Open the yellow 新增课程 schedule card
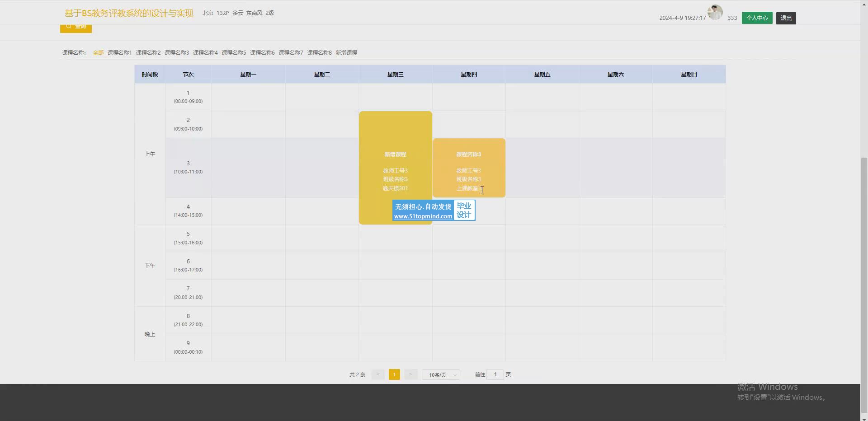 pyautogui.click(x=395, y=168)
